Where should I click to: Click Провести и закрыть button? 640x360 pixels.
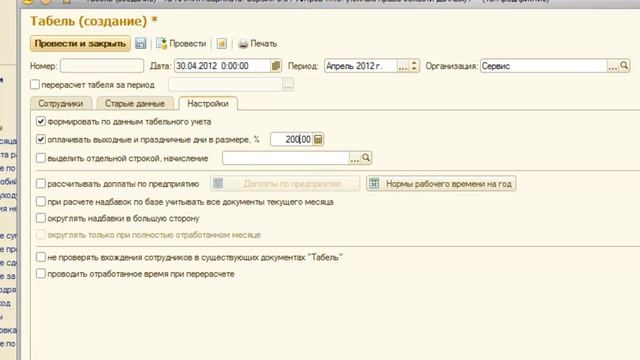point(80,43)
